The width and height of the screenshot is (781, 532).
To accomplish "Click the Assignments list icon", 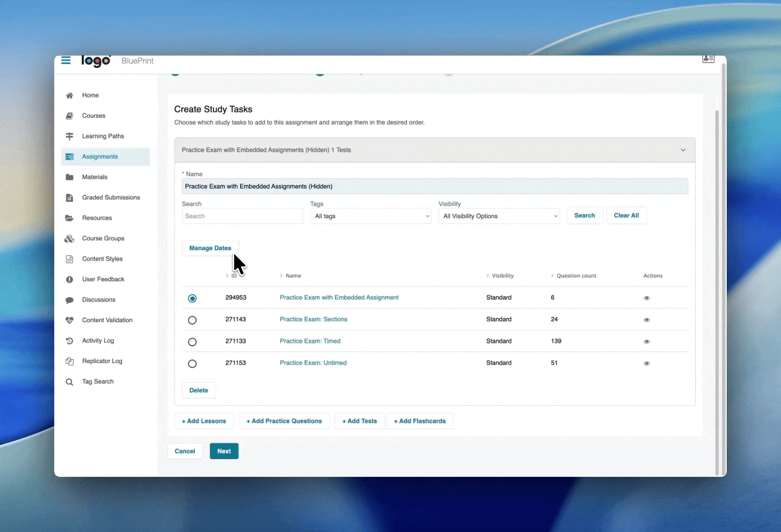I will (70, 157).
